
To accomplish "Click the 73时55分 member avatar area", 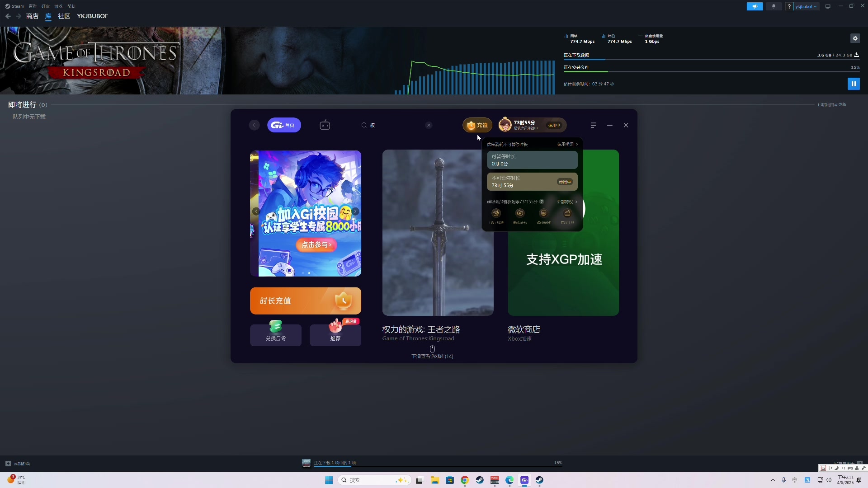I will [532, 125].
